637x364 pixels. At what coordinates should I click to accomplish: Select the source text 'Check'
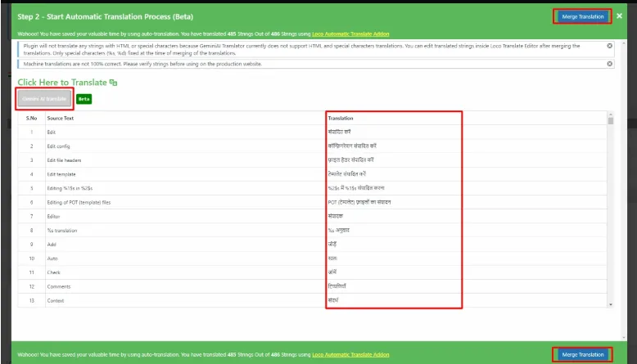pyautogui.click(x=53, y=272)
